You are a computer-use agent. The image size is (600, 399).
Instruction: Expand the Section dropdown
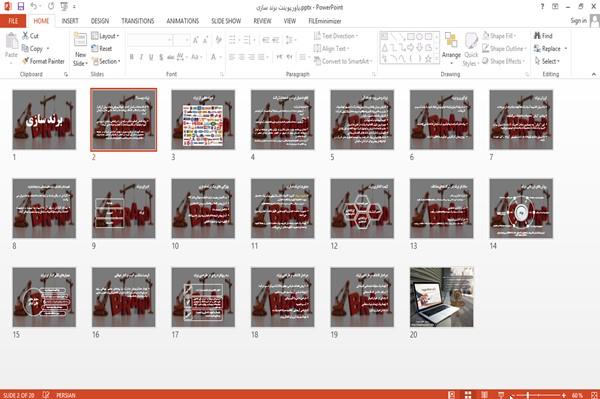(106, 61)
